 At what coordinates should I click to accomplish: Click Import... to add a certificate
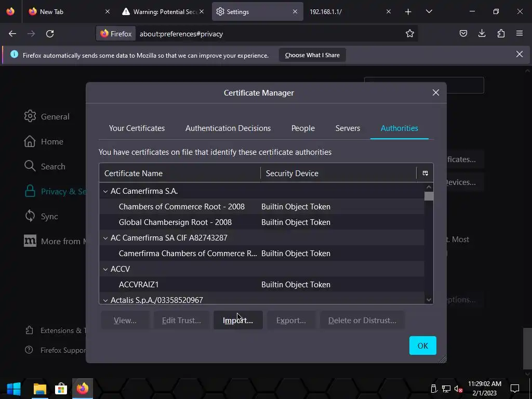(238, 320)
